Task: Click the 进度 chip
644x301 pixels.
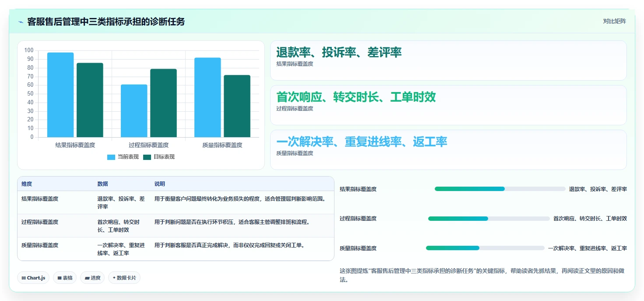Action: [92, 278]
